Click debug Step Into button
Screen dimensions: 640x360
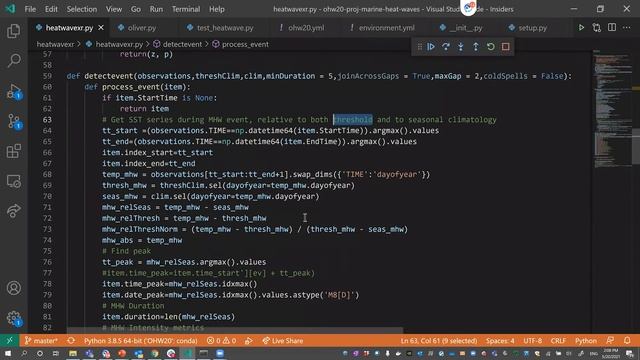[x=461, y=47]
